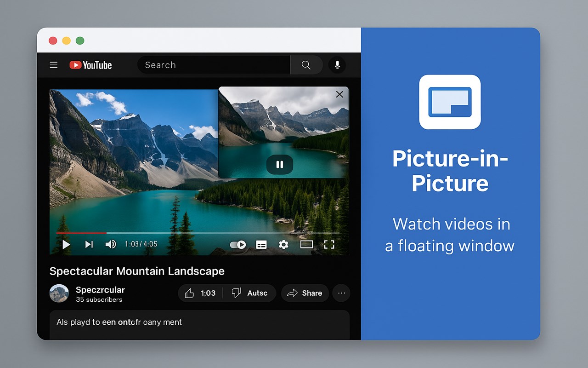Pause the floating Picture-in-Picture video
The width and height of the screenshot is (588, 368).
tap(280, 164)
